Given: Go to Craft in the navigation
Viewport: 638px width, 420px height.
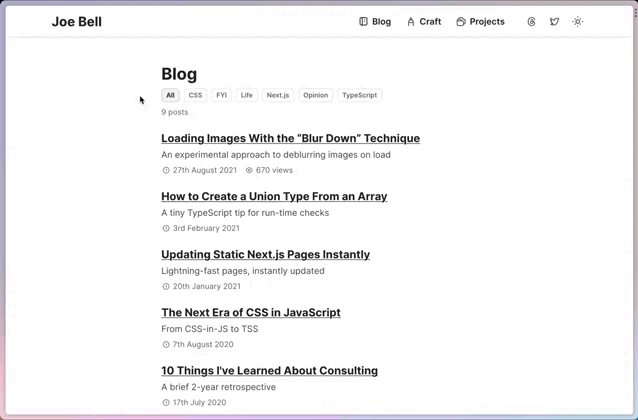Looking at the screenshot, I should 424,22.
